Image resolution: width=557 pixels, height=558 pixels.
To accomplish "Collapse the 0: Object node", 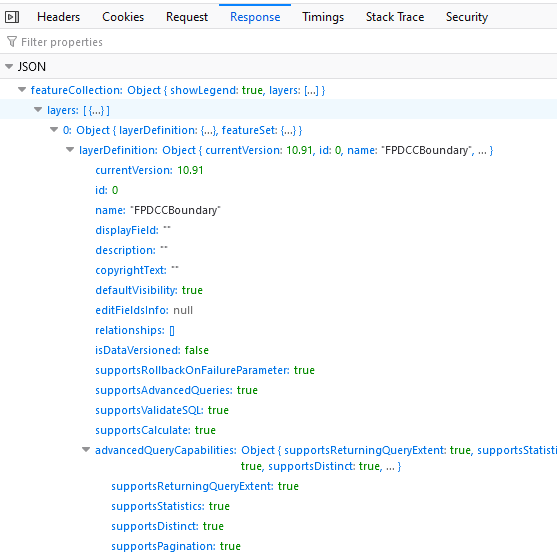I will pyautogui.click(x=54, y=130).
